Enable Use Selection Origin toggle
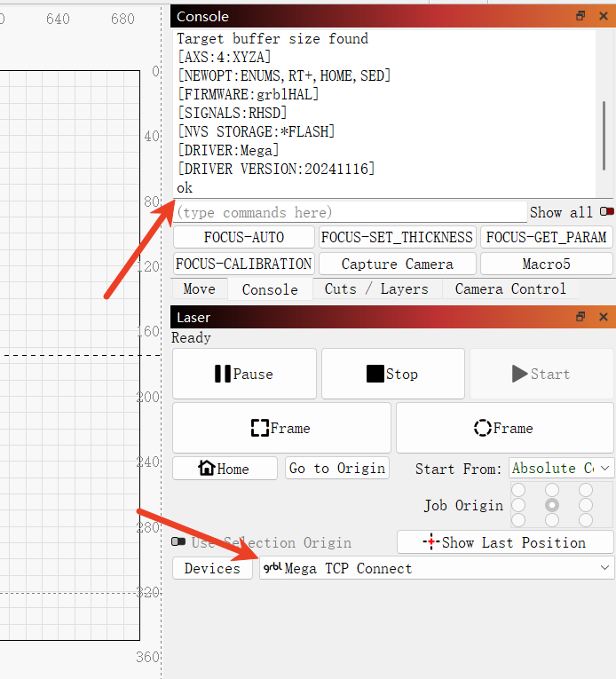 pyautogui.click(x=178, y=542)
